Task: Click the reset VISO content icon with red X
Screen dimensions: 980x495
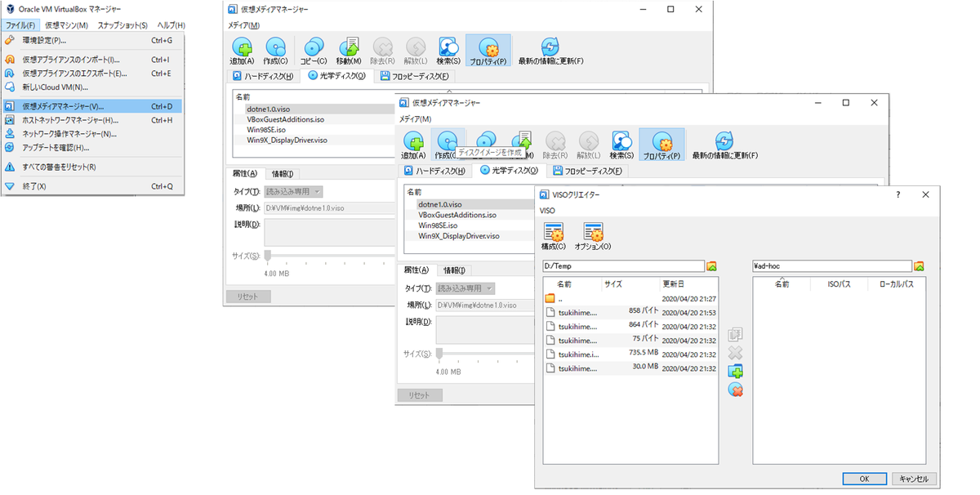Action: (x=736, y=390)
